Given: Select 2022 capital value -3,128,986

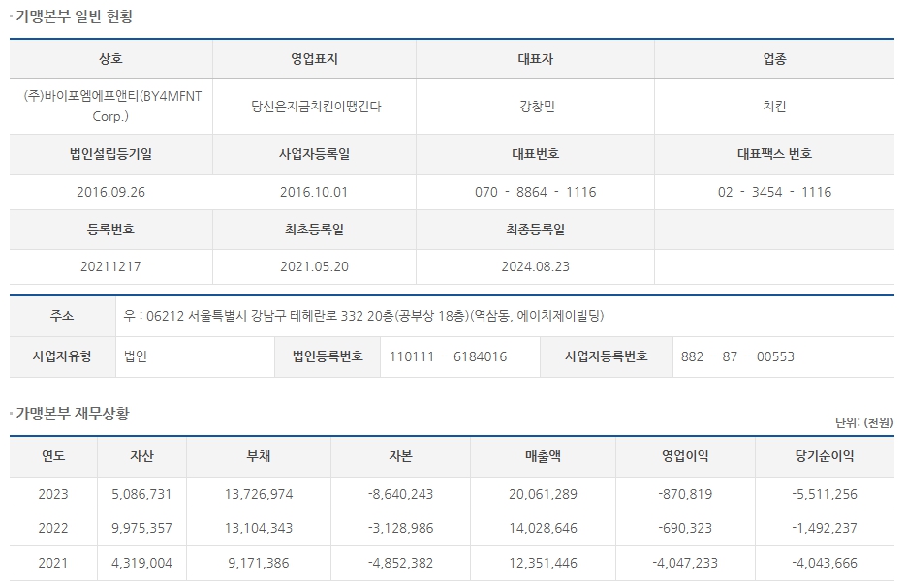Looking at the screenshot, I should click(x=400, y=529).
